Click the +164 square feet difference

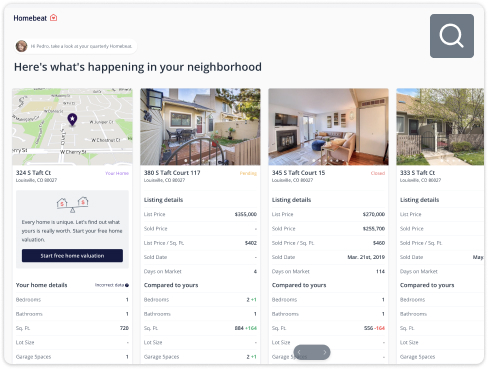pos(251,328)
